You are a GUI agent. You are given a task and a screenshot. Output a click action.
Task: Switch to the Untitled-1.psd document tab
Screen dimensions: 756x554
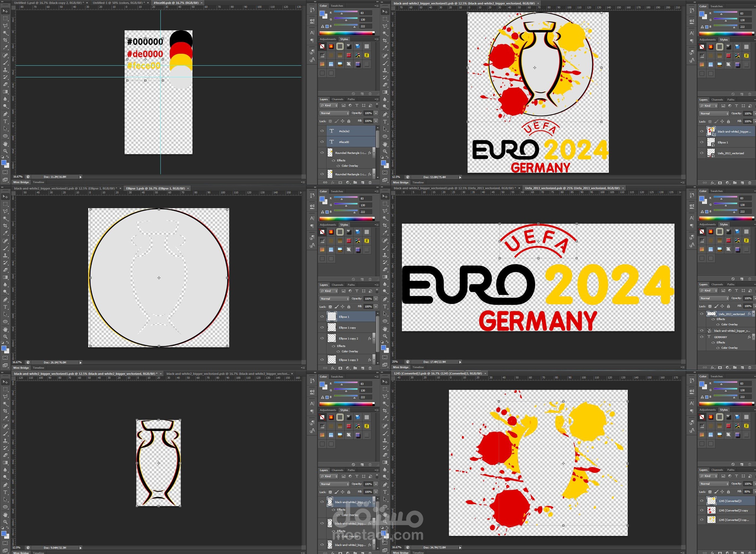(x=49, y=3)
